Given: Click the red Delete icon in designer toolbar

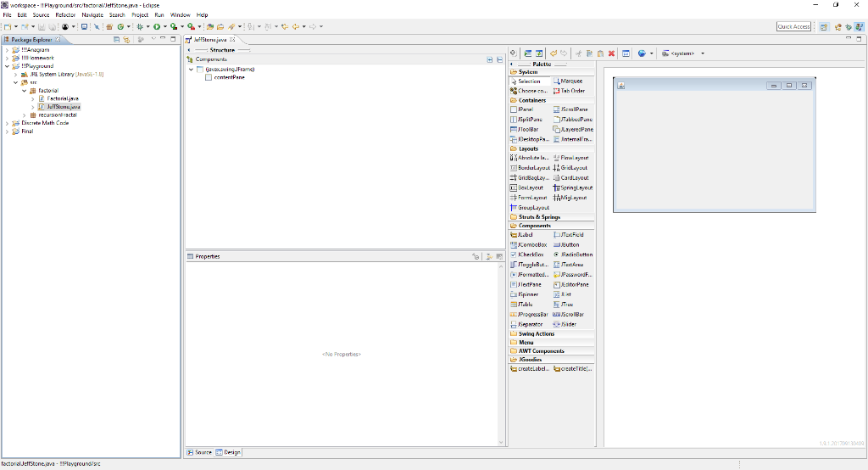Looking at the screenshot, I should 612,53.
